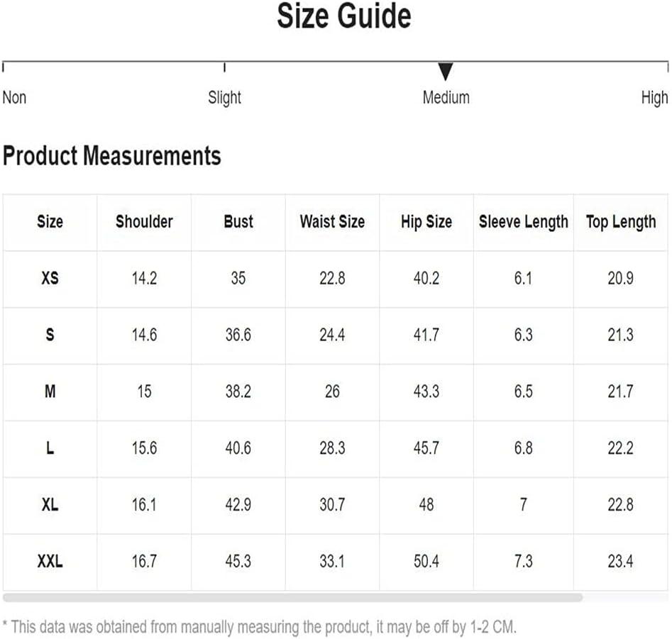This screenshot has width=672, height=639.
Task: Click the XL size row label
Action: 50,504
